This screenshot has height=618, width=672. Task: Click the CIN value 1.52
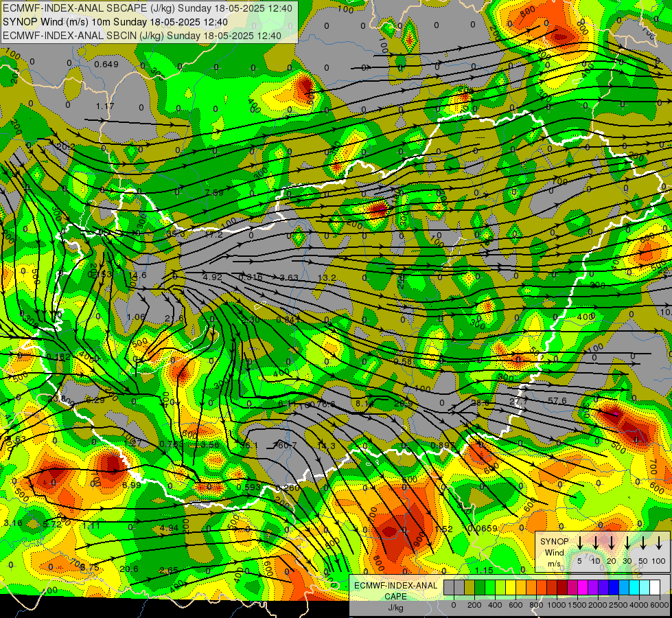tap(443, 529)
